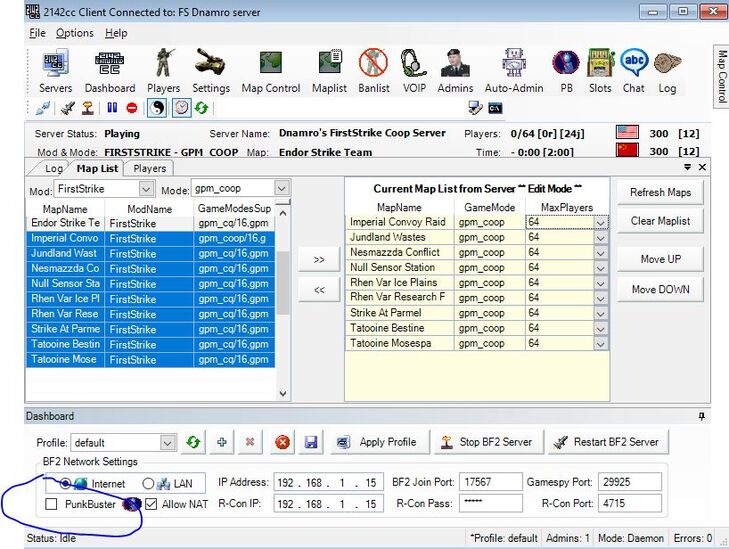Toggle the clock icon in small toolbar
The height and width of the screenshot is (549, 729).
[181, 108]
